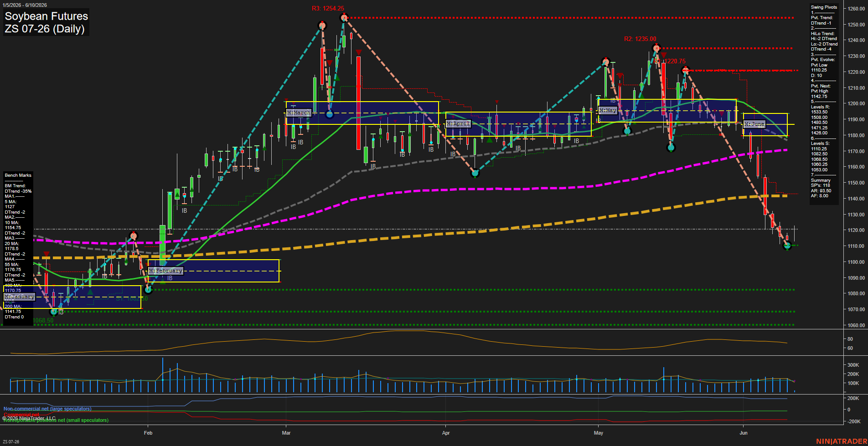The width and height of the screenshot is (868, 446).
Task: Select the late January swing high pivot near 1117
Action: [133, 236]
